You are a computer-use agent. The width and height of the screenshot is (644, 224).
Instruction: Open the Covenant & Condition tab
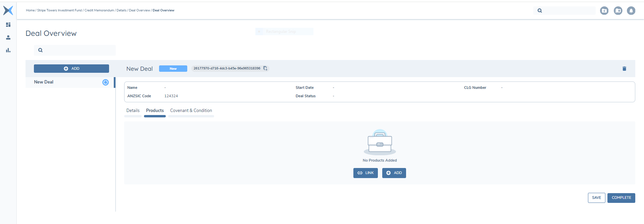click(191, 111)
